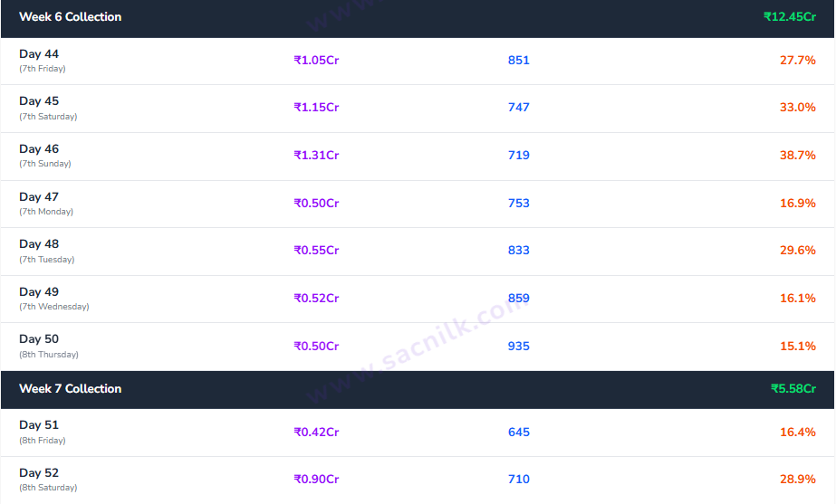Click the Week 6 Collection header
Screen dimensions: 836x504
click(x=71, y=16)
